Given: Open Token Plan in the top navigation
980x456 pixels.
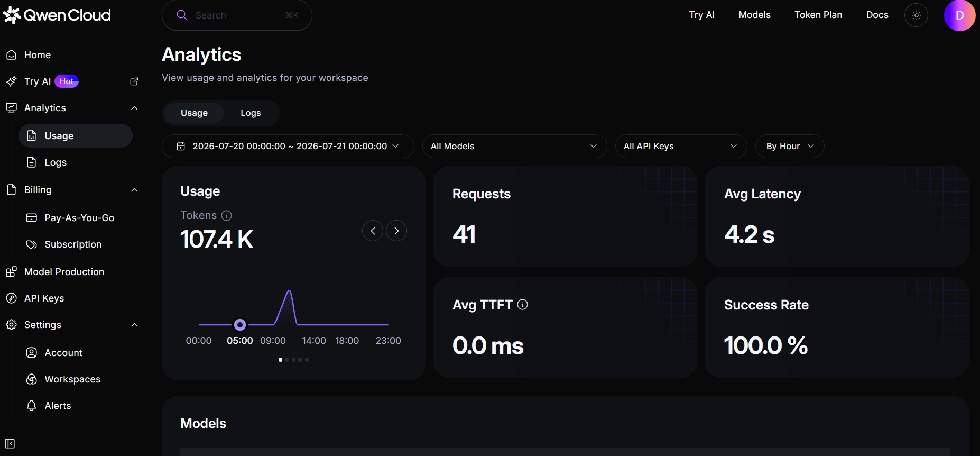Looking at the screenshot, I should tap(818, 15).
